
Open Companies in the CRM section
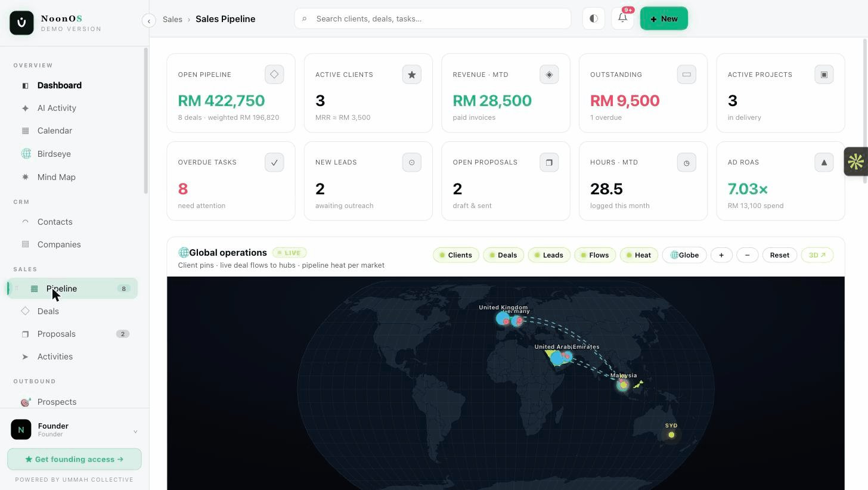point(74,244)
